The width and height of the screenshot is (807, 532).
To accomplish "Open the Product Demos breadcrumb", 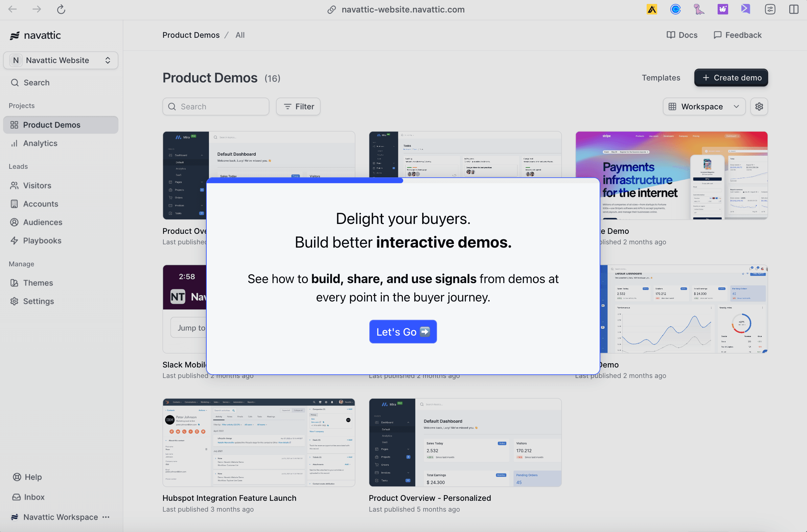I will tap(191, 34).
